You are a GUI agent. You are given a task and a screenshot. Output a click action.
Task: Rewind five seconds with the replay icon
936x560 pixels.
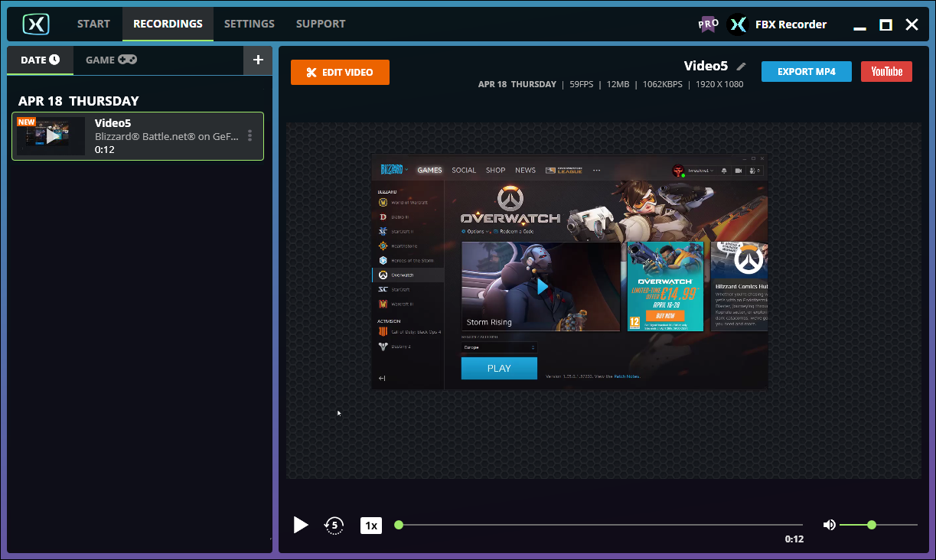334,525
